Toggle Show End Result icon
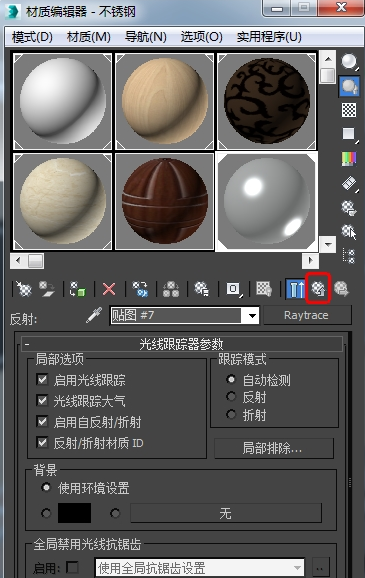This screenshot has height=578, width=365. [296, 289]
